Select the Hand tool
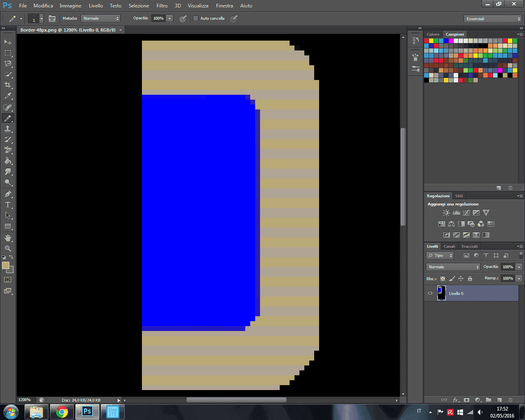The width and height of the screenshot is (525, 420). coord(8,238)
